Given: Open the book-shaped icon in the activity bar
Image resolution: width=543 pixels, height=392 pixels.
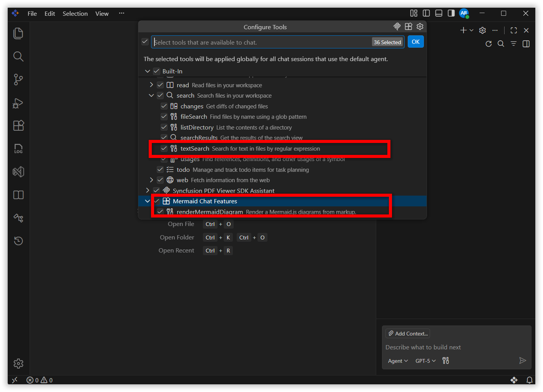Looking at the screenshot, I should [x=18, y=195].
